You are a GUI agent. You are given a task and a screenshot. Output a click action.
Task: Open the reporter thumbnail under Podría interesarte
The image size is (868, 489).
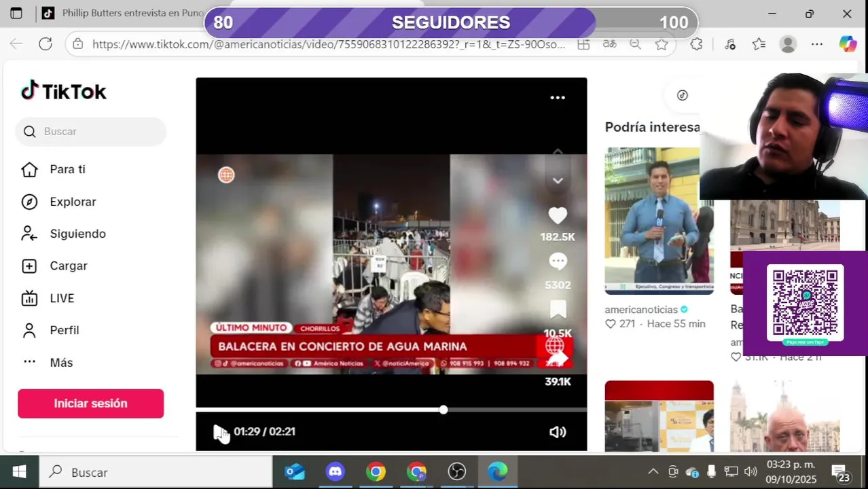point(659,221)
